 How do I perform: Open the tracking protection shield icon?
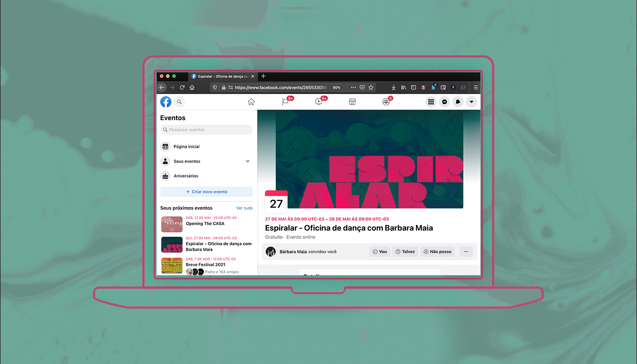tap(215, 87)
